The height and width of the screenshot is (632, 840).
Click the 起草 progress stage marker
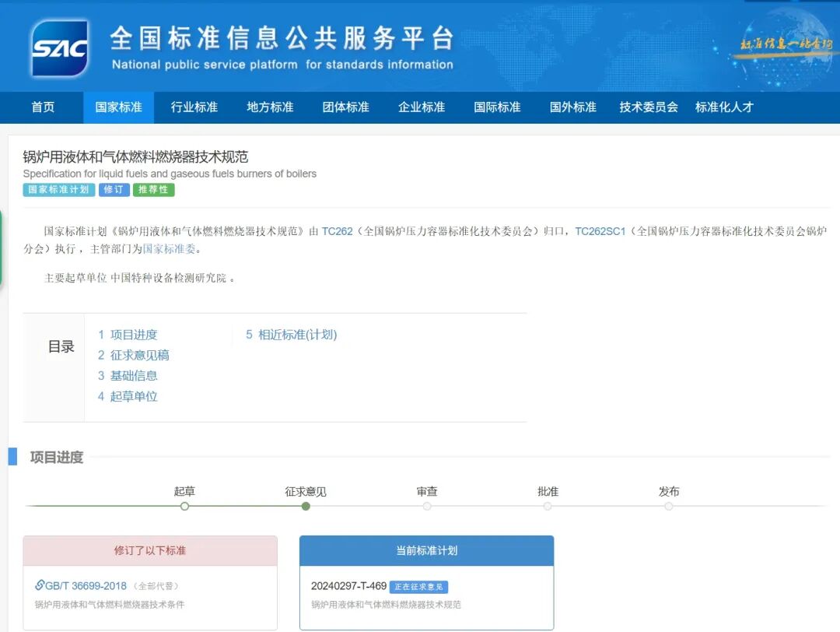point(184,506)
